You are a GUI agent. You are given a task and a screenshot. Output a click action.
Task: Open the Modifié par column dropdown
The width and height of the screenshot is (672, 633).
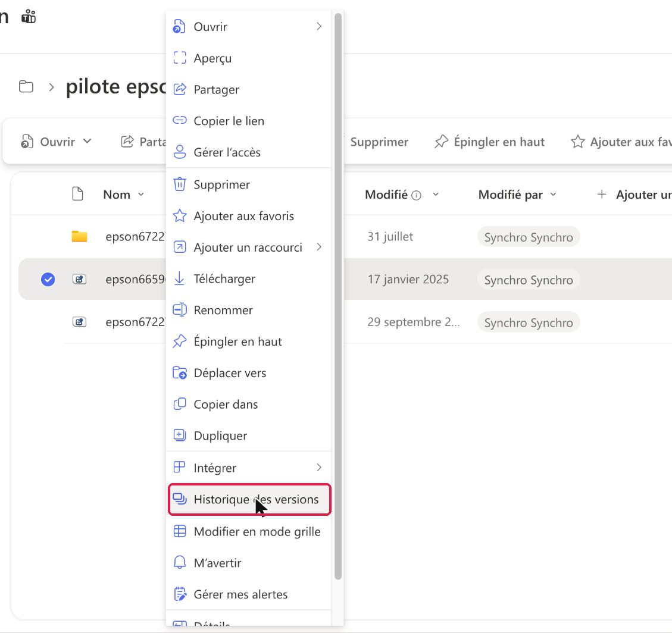coord(554,195)
